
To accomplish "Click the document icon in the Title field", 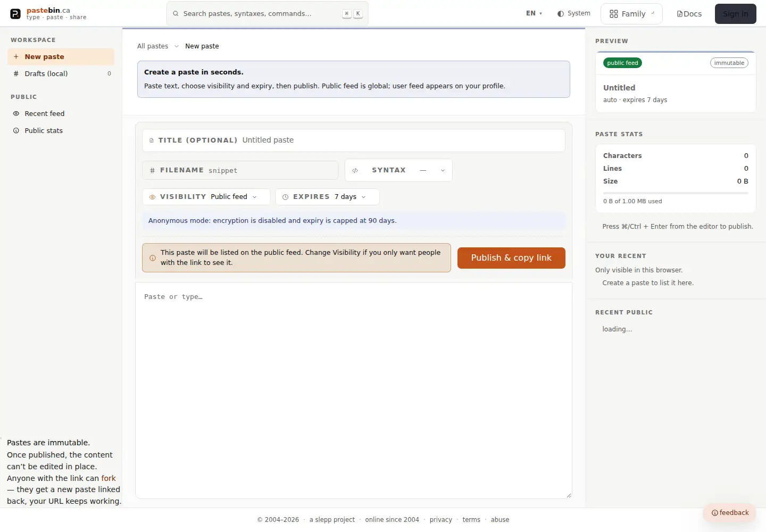I will (x=152, y=140).
